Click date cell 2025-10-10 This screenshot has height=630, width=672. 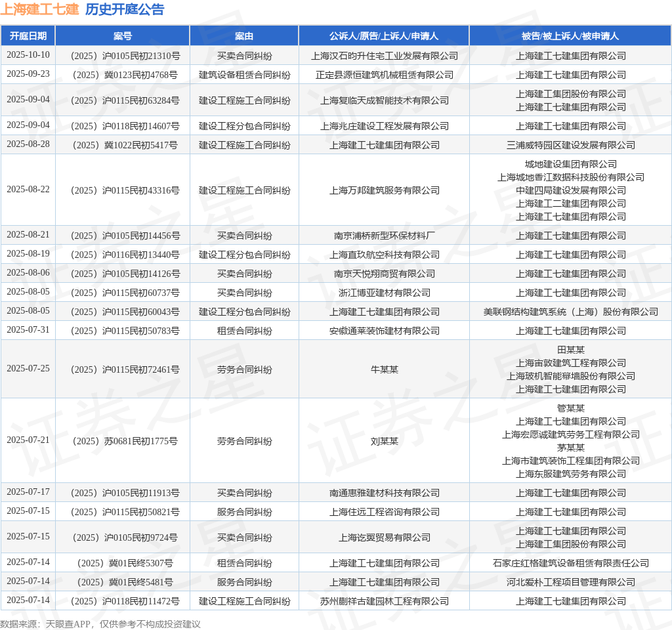[28, 55]
